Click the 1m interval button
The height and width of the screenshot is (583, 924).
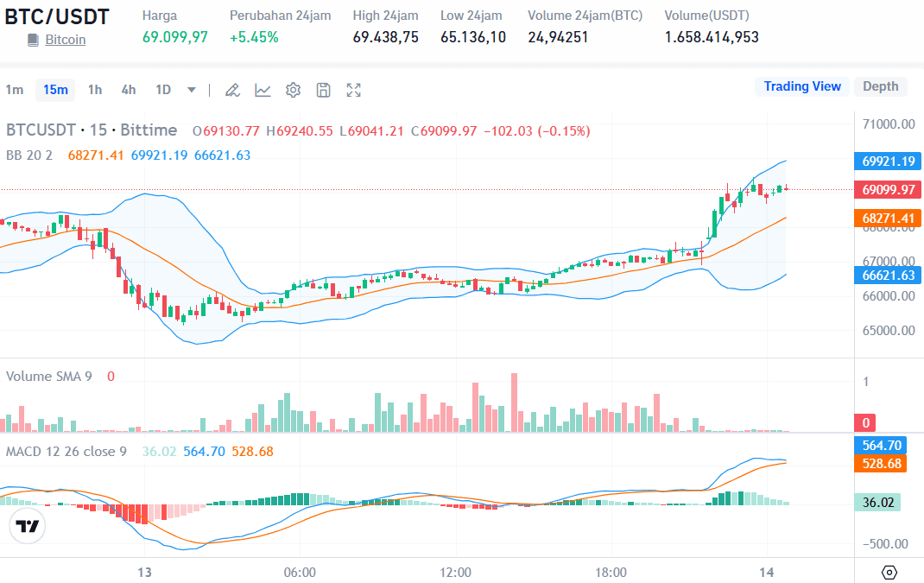(14, 90)
